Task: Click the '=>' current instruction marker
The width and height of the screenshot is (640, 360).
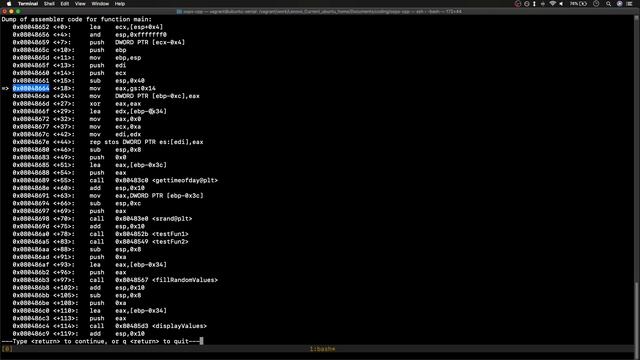Action: click(5, 88)
